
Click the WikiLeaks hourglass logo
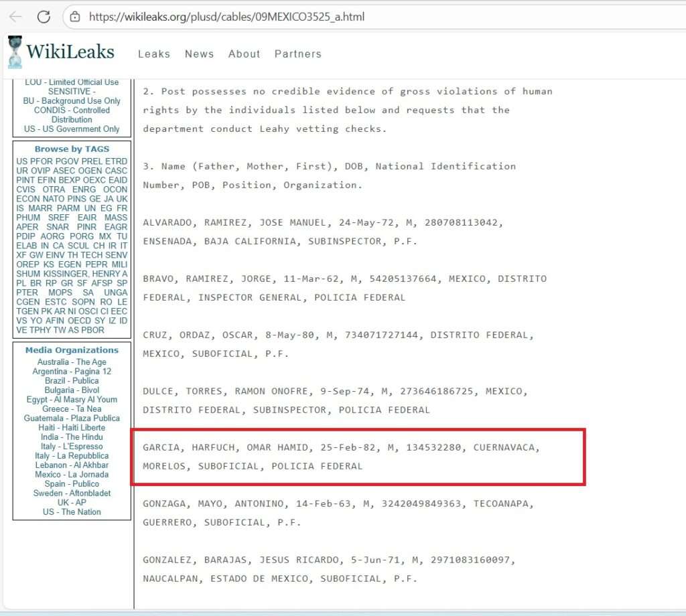tap(15, 52)
